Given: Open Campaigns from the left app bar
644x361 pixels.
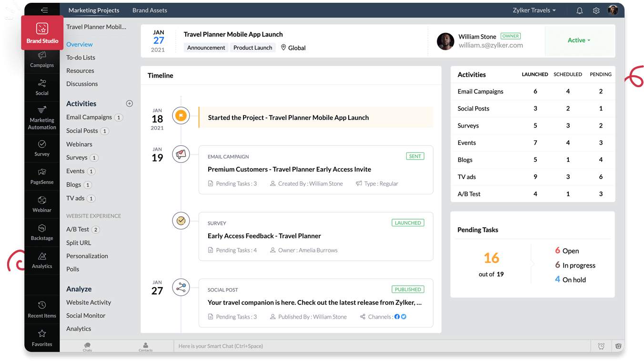Looking at the screenshot, I should pos(42,60).
